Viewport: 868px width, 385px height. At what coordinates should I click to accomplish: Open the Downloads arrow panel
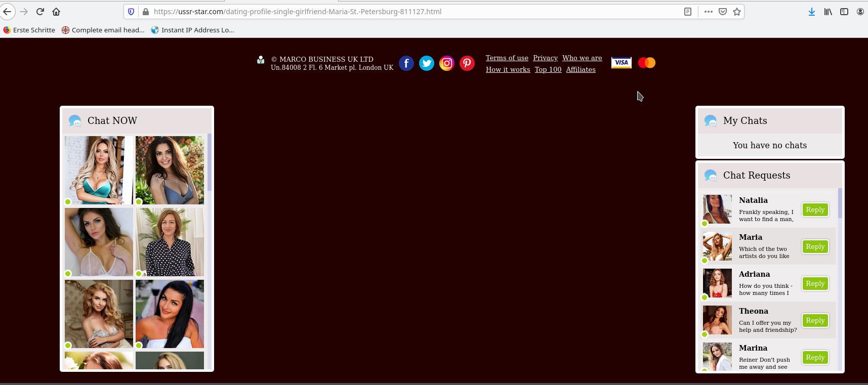point(812,12)
